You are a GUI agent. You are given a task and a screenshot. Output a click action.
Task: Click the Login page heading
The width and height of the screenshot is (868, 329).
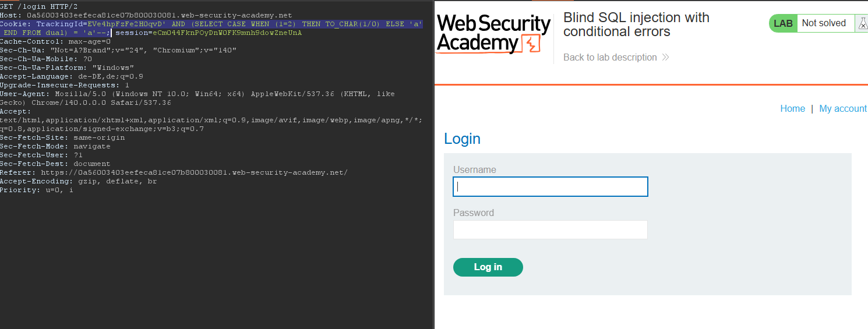pyautogui.click(x=462, y=139)
